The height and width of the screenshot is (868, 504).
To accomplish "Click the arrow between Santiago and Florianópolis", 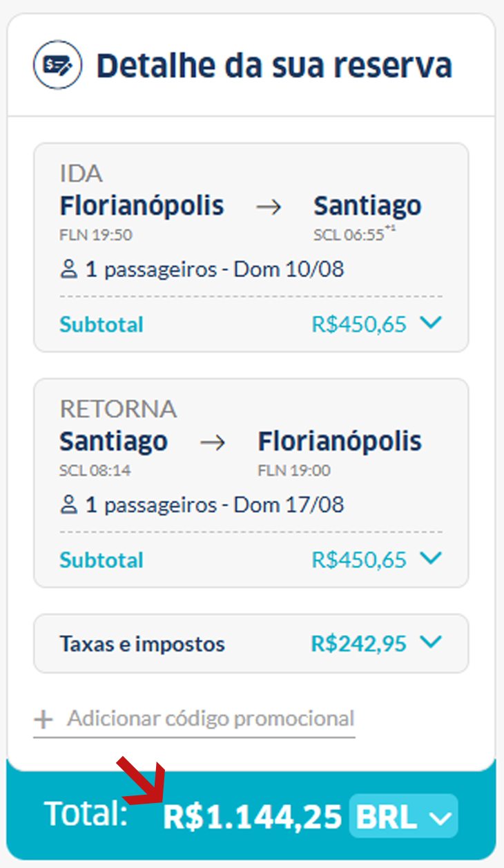I will pos(213,442).
